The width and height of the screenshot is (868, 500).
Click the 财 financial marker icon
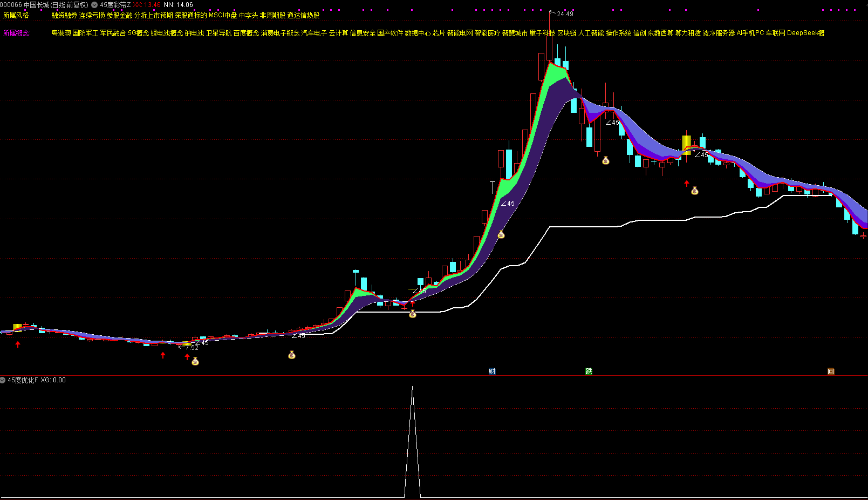tap(492, 371)
